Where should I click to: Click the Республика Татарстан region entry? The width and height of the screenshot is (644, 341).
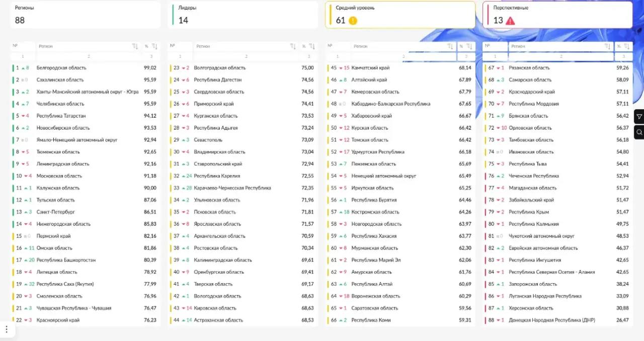tap(61, 116)
